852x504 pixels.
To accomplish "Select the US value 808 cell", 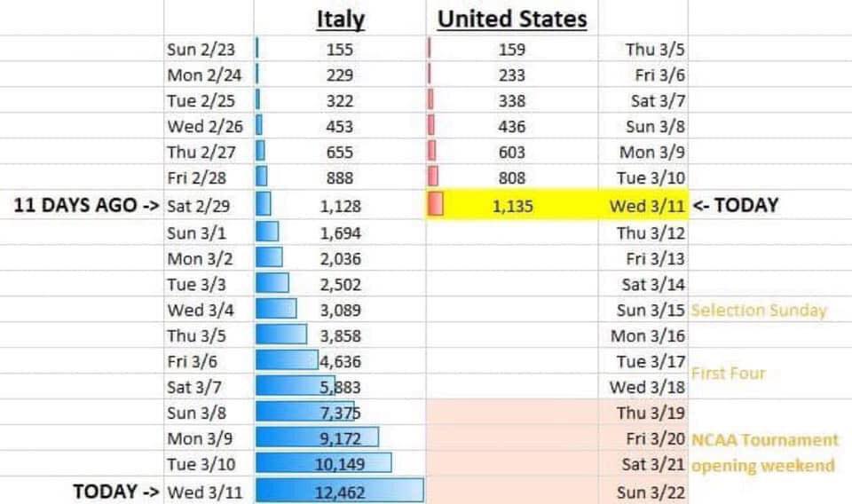I will click(512, 177).
